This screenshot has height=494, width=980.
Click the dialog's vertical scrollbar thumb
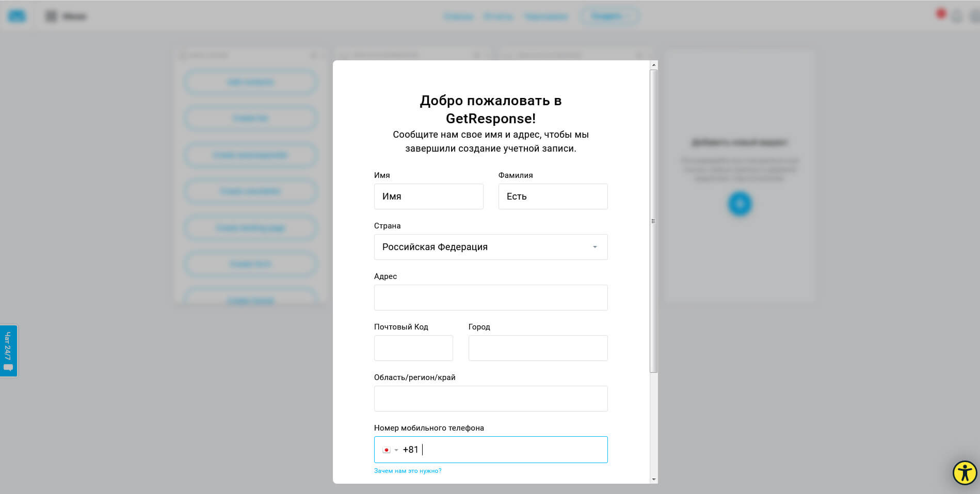pos(653,221)
